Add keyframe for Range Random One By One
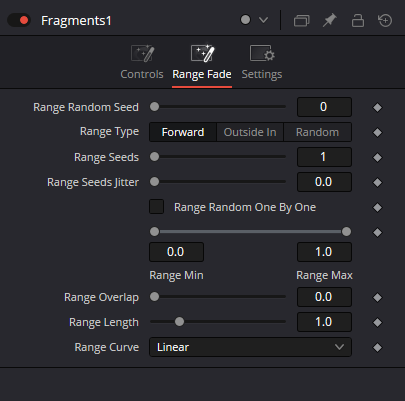This screenshot has width=405, height=401. [x=377, y=207]
